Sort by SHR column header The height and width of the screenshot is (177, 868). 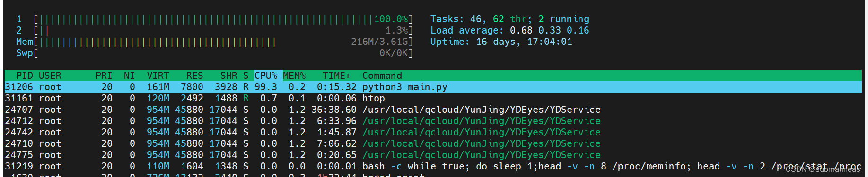click(x=229, y=76)
